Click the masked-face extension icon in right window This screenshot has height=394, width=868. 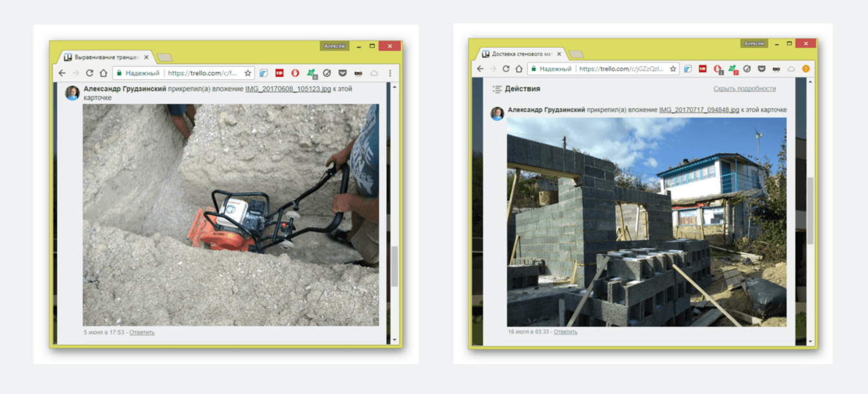[776, 69]
